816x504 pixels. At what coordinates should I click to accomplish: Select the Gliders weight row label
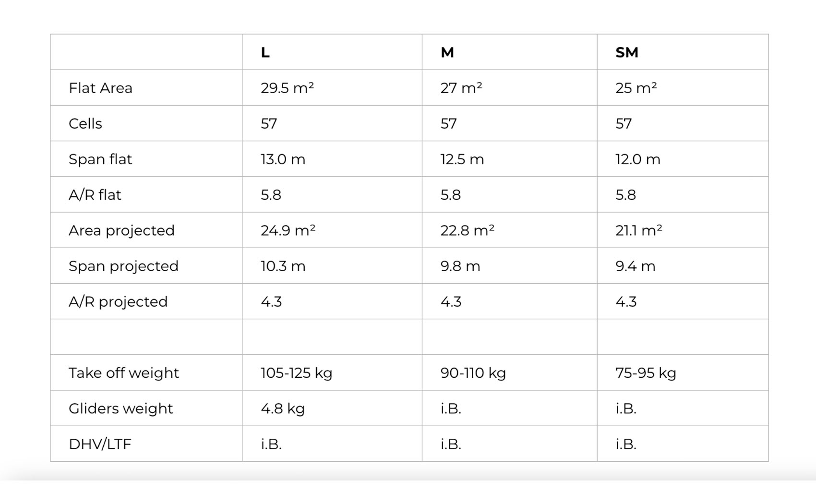(x=120, y=408)
